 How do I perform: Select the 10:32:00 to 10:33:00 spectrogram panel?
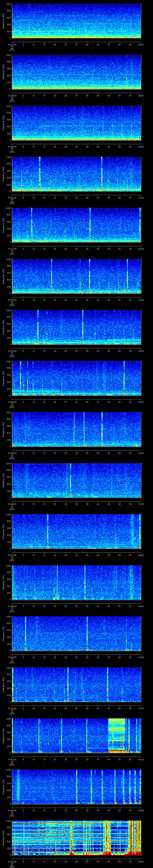[77, 276]
